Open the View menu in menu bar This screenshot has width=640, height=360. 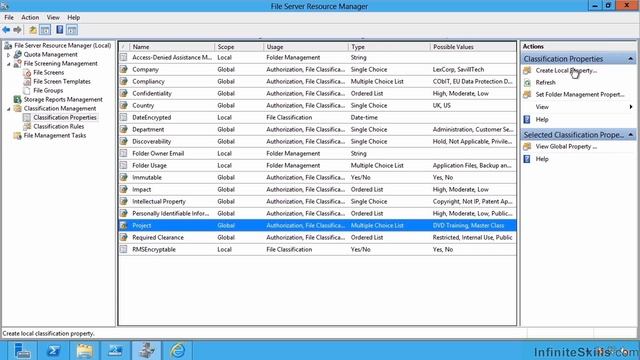click(53, 18)
